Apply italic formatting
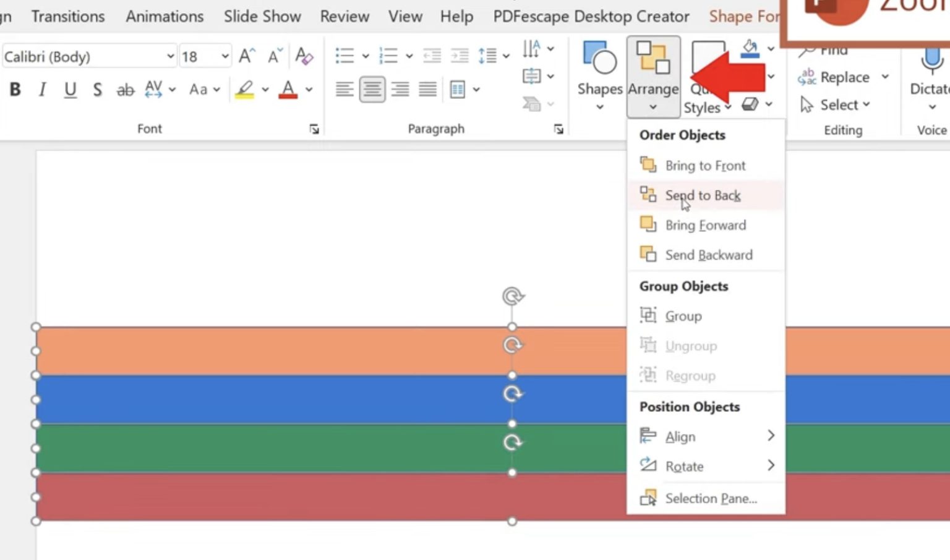 tap(41, 89)
